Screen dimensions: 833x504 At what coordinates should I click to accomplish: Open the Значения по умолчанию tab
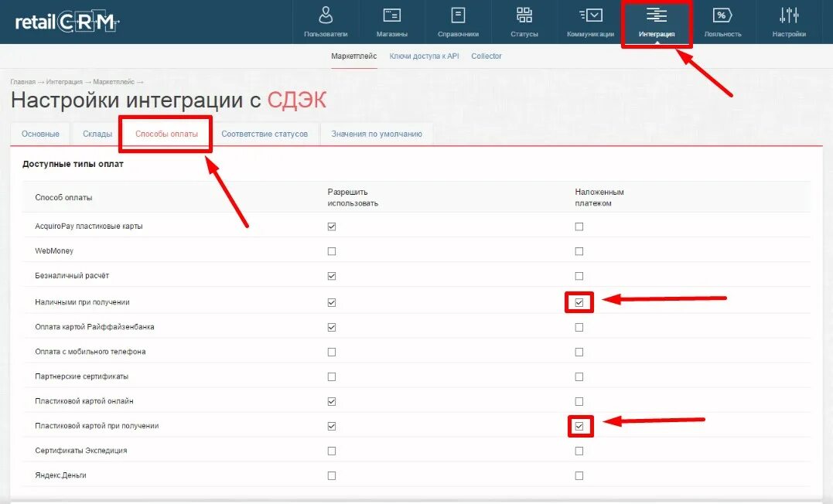coord(377,134)
